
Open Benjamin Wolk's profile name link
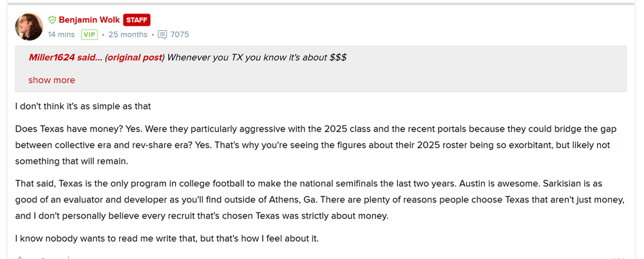(x=88, y=20)
